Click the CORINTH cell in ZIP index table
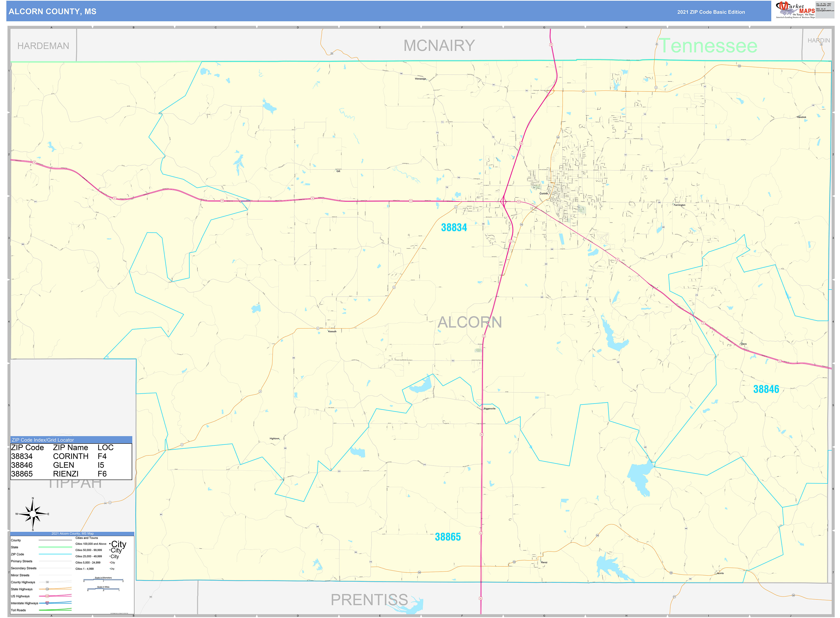Screen dimensions: 840x618 (71, 456)
